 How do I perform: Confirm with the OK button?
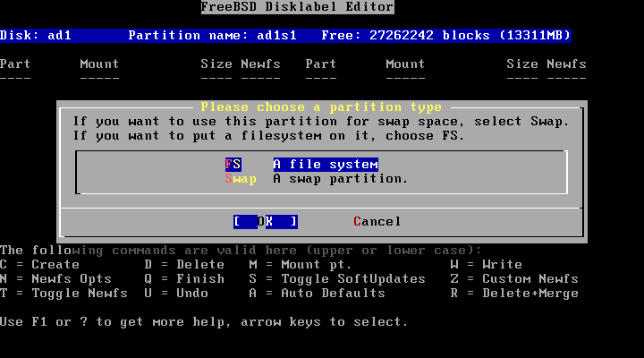[266, 222]
